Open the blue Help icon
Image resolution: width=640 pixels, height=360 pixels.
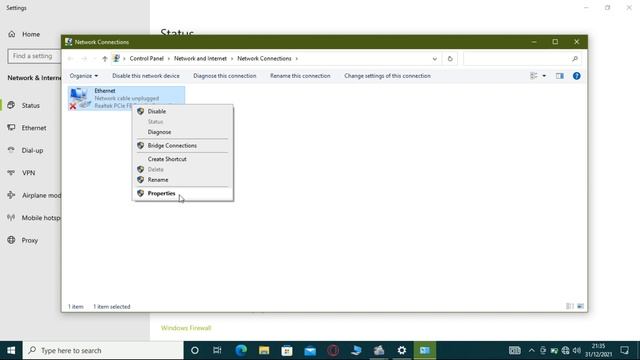coord(576,76)
